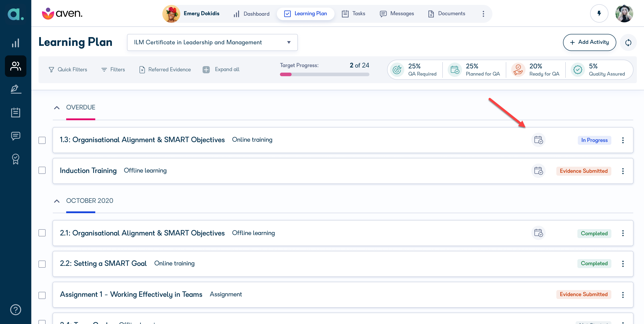Screen dimensions: 644x324
Task: Click the QA Required target icon
Action: pyautogui.click(x=397, y=70)
